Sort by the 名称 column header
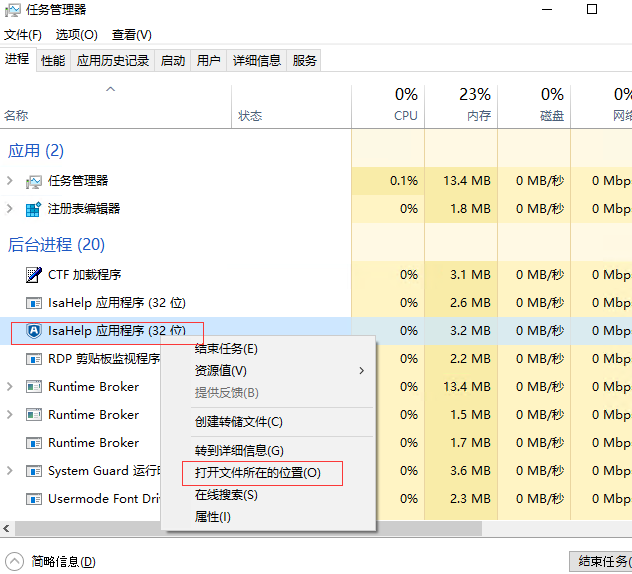Image resolution: width=632 pixels, height=574 pixels. [x=116, y=106]
